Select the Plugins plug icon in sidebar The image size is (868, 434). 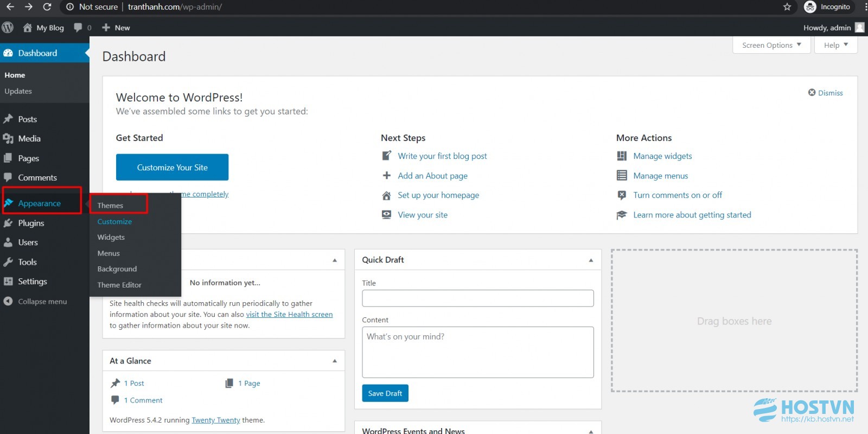(8, 223)
